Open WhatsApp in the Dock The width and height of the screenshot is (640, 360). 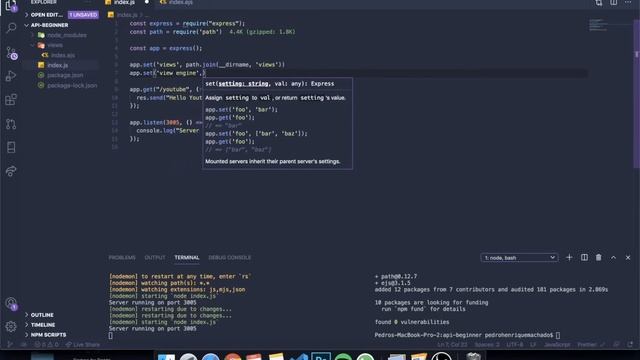click(x=365, y=356)
